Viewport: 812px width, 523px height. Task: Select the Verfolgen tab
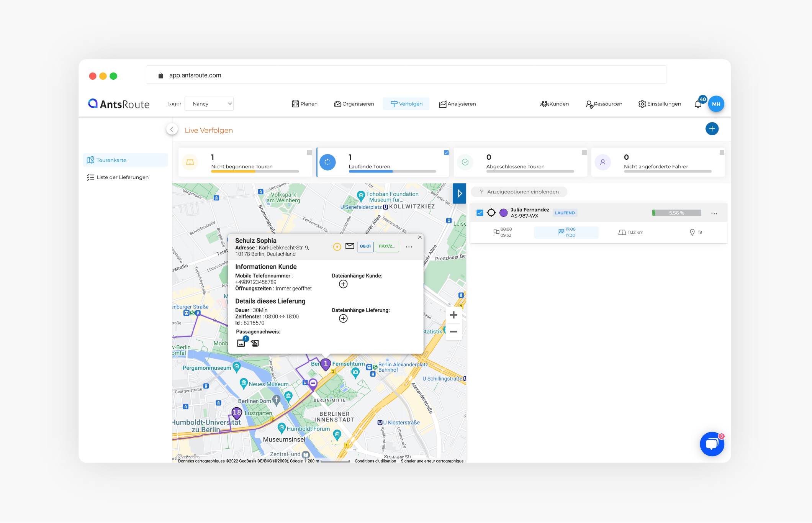pyautogui.click(x=406, y=104)
